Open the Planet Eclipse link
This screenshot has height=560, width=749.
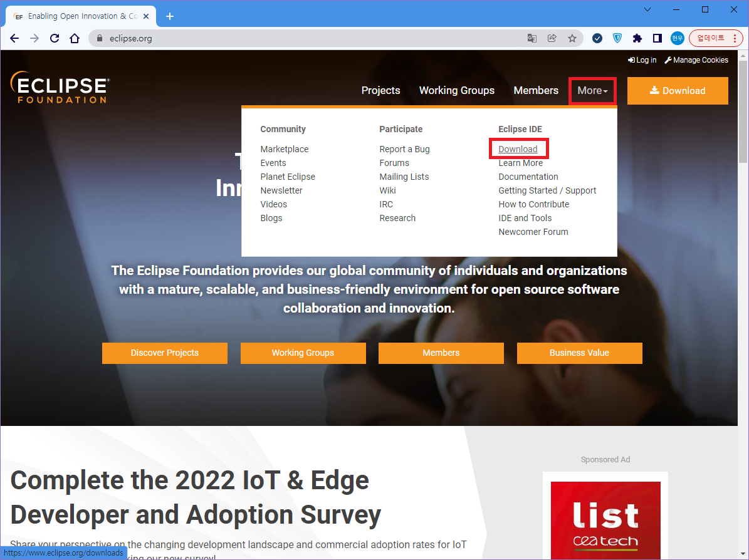coord(288,177)
